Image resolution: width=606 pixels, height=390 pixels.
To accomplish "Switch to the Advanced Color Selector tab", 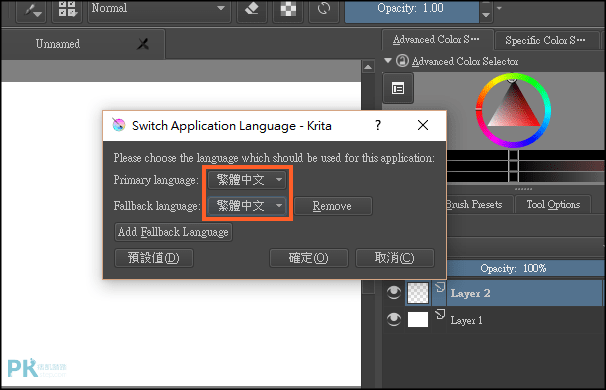I will (x=437, y=40).
